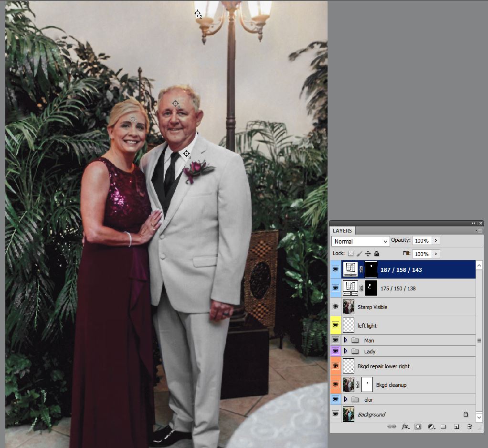
Task: Open the Fill slider arrow
Action: [x=435, y=254]
